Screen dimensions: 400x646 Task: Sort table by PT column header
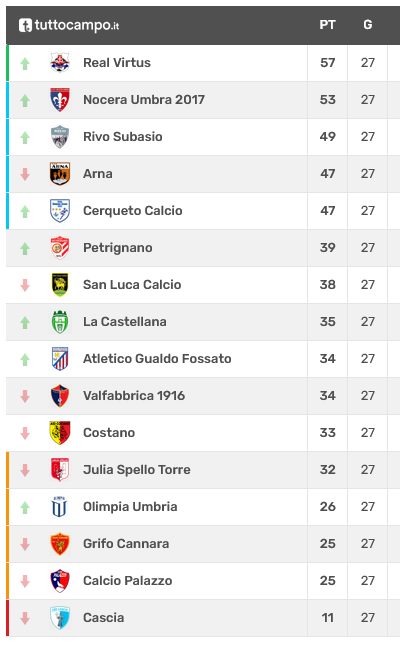click(327, 25)
